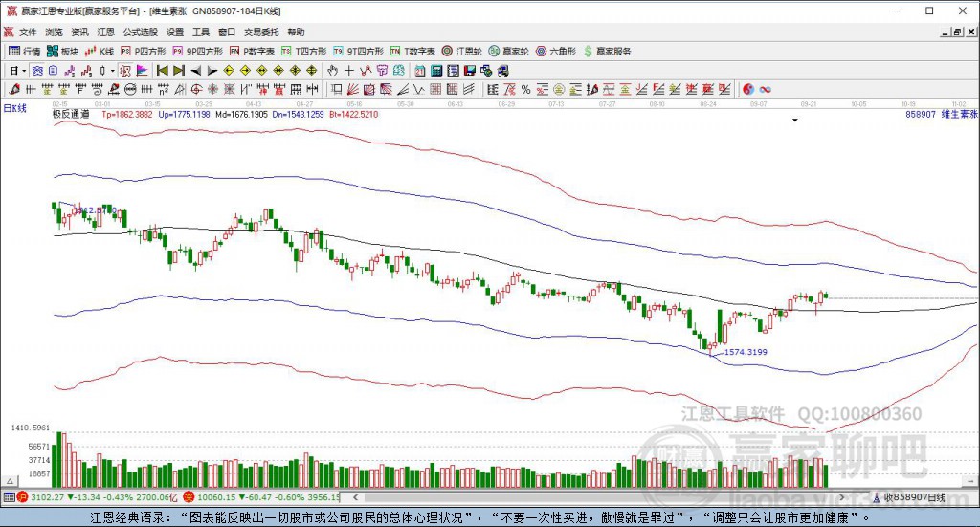Click the horizontal scrollbar right arrow
Image resolution: width=980 pixels, height=527 pixels.
tap(842, 497)
